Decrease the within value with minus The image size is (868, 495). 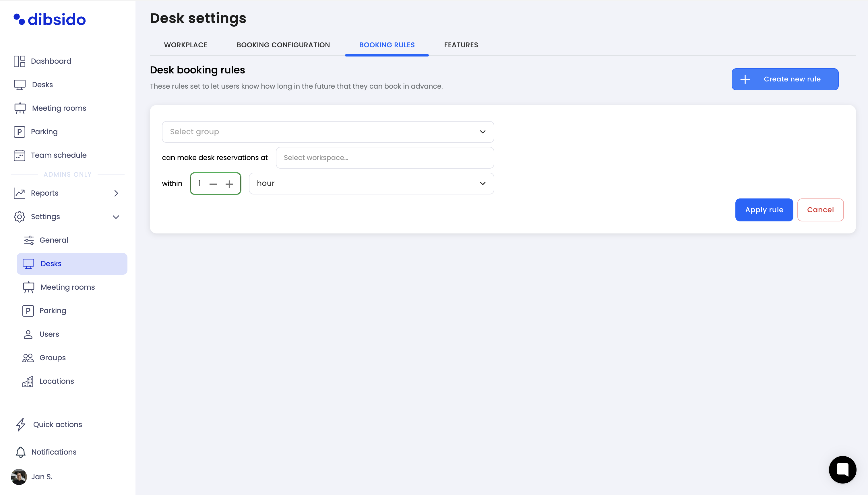pyautogui.click(x=213, y=184)
